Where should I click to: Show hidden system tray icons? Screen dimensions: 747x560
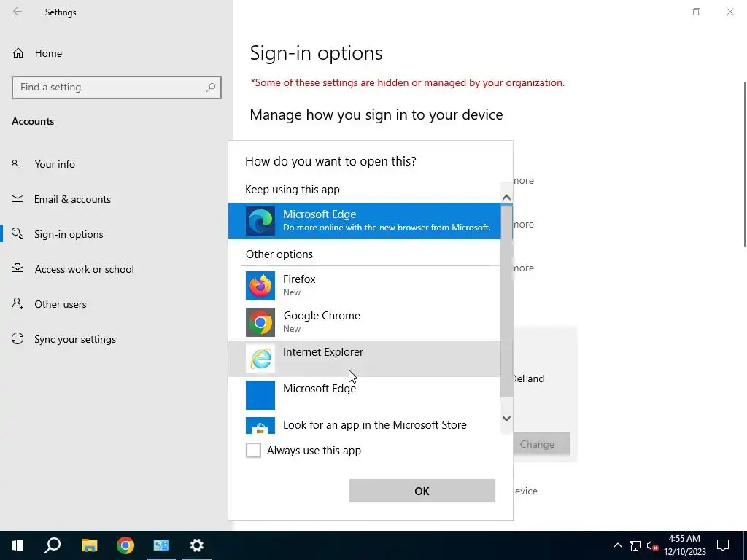click(x=617, y=545)
